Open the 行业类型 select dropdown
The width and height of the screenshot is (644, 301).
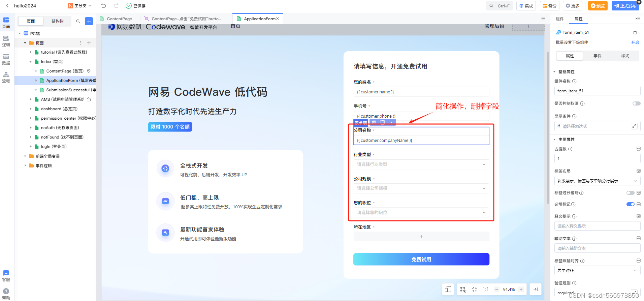point(421,164)
